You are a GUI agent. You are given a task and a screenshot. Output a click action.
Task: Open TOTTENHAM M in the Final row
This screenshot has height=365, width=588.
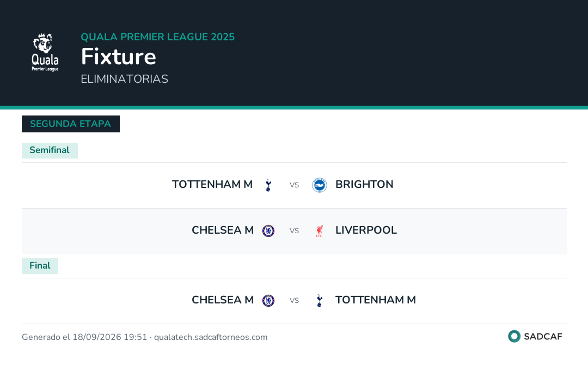(375, 300)
